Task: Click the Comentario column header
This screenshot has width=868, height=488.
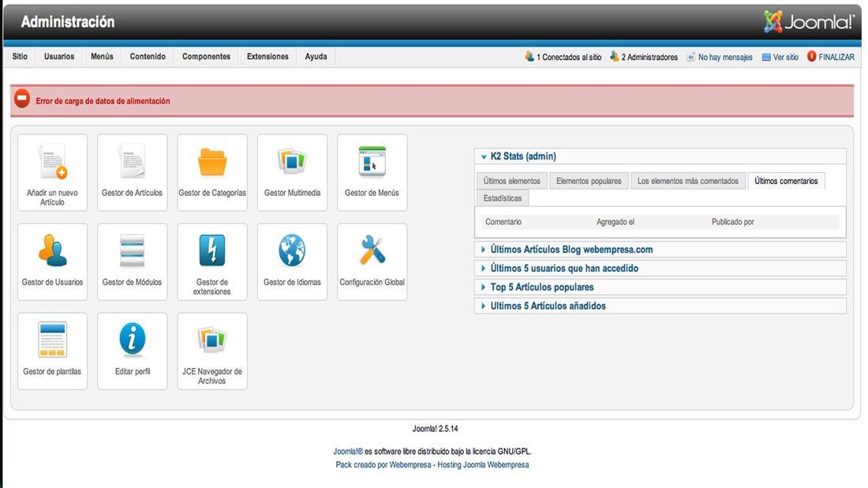Action: 503,222
